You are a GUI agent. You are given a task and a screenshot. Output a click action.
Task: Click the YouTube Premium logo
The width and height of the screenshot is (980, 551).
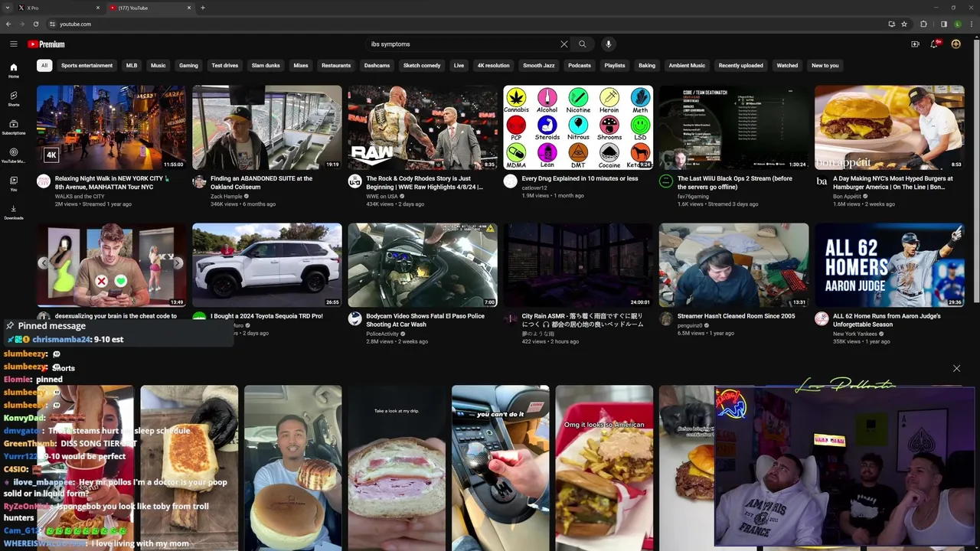click(x=46, y=44)
